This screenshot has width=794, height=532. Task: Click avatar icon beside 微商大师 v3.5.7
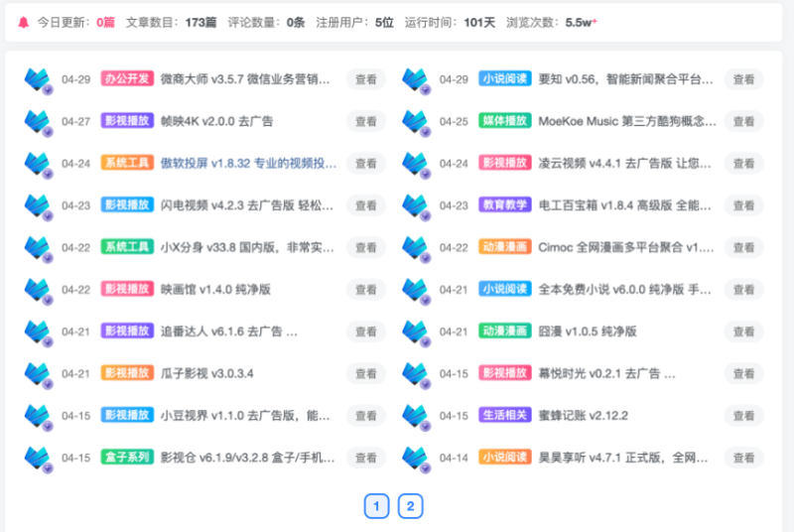[x=39, y=80]
